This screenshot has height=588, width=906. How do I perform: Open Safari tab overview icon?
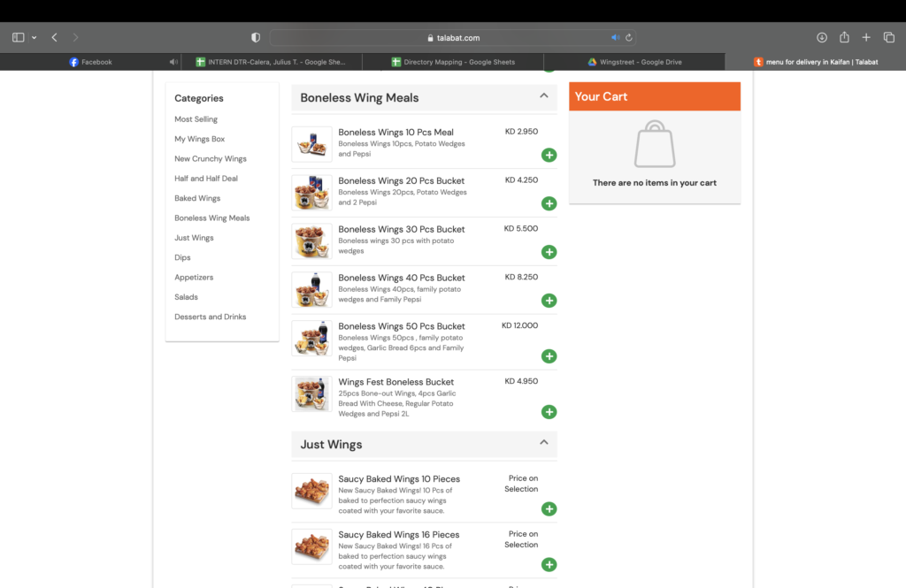click(x=888, y=38)
